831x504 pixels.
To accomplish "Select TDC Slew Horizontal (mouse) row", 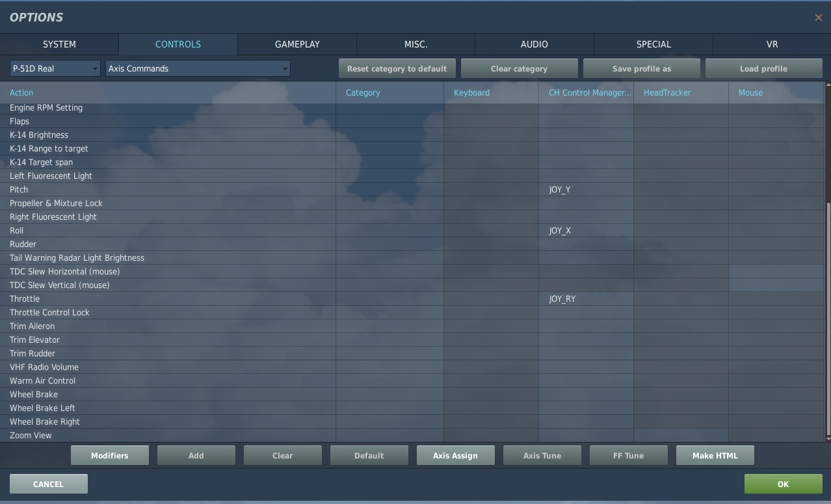I will click(412, 271).
